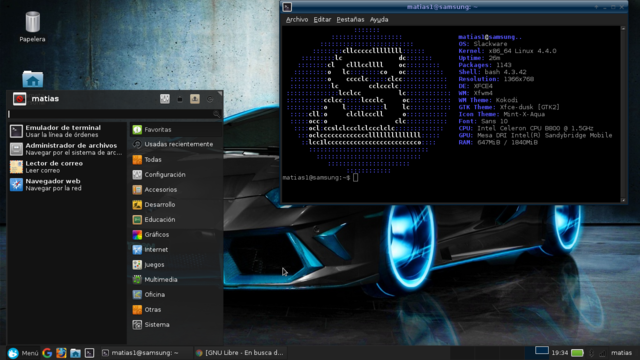This screenshot has height=360, width=640.
Task: Open the Gráficos category
Action: click(176, 235)
